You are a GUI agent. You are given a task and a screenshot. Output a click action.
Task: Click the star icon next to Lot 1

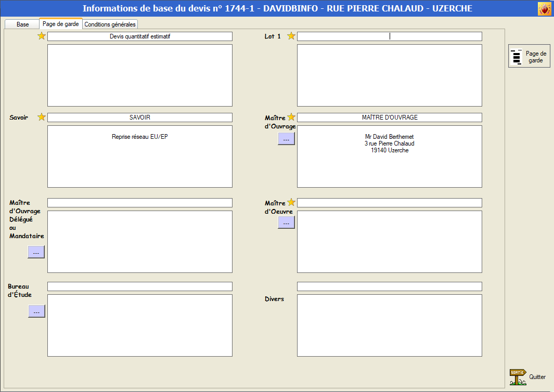[x=291, y=36]
